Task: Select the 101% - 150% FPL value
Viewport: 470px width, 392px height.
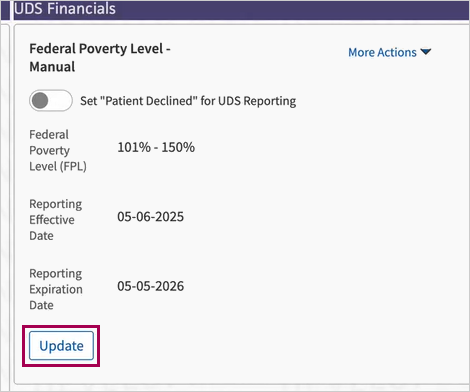Action: click(x=156, y=147)
